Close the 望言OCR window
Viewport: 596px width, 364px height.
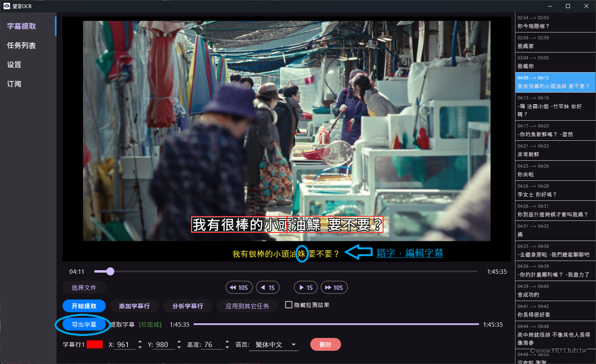coord(586,6)
